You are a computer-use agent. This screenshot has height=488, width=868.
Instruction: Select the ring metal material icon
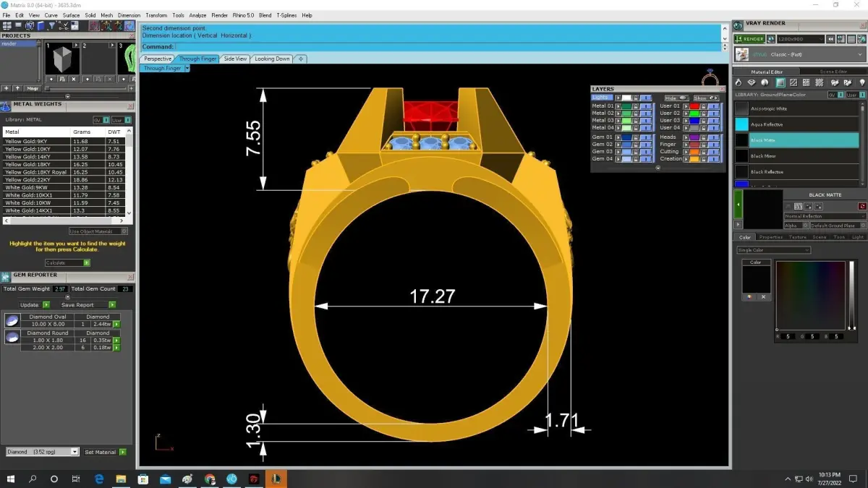(739, 82)
